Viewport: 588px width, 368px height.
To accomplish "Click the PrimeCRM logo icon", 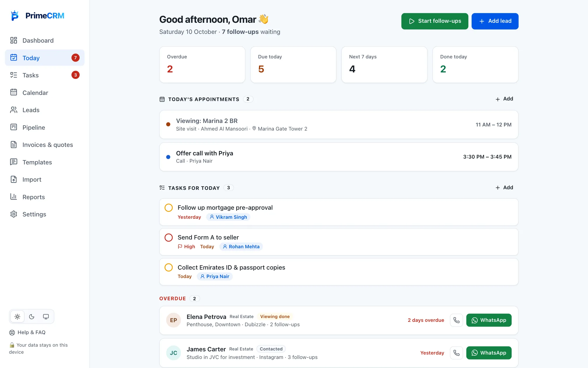I will click(15, 15).
